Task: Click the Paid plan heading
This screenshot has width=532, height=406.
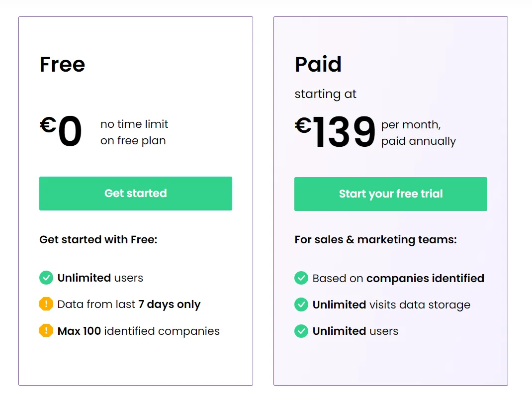Action: (318, 65)
